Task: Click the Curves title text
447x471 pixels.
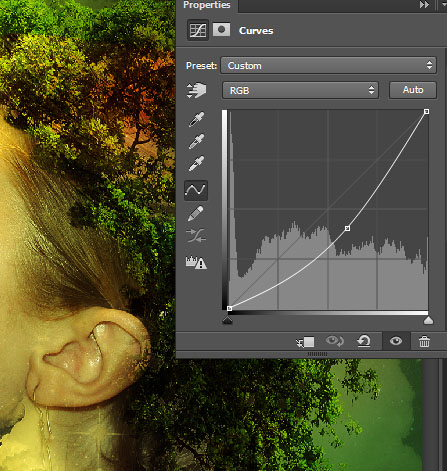Action: (256, 31)
